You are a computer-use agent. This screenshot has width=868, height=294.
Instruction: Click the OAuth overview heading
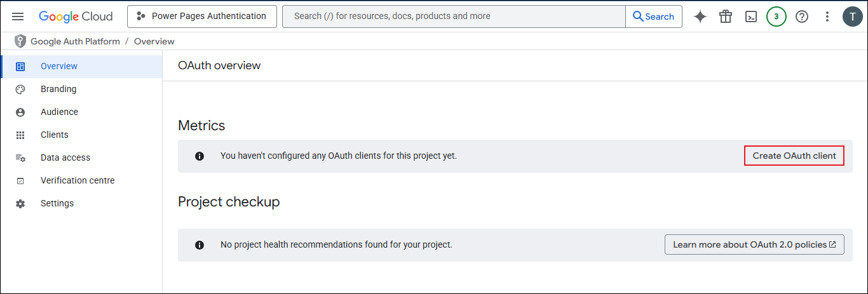(x=219, y=65)
